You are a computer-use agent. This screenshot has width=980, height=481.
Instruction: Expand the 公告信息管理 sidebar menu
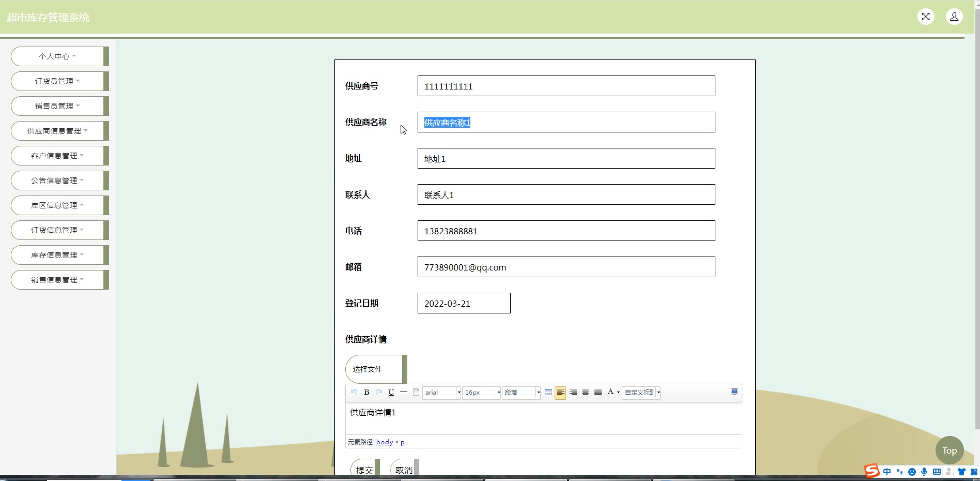coord(59,181)
